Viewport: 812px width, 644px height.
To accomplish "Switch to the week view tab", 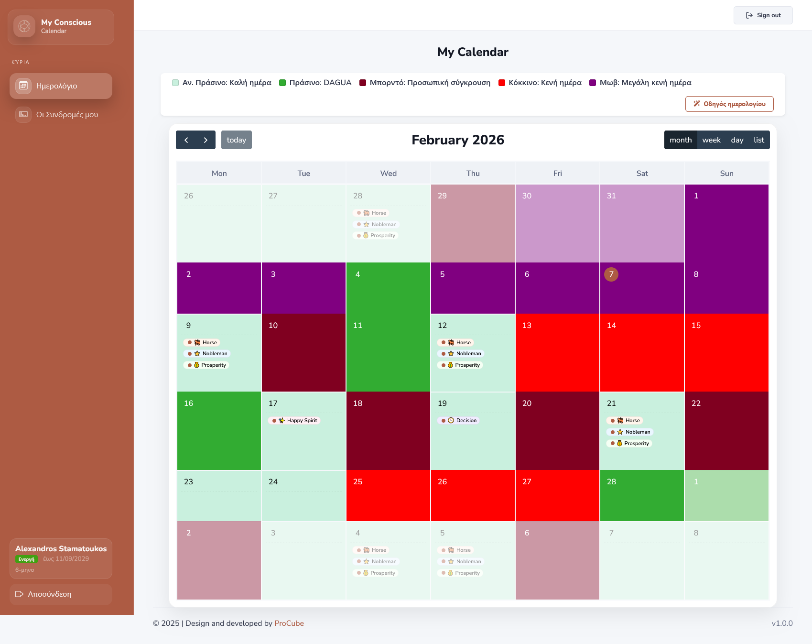I will coord(711,140).
